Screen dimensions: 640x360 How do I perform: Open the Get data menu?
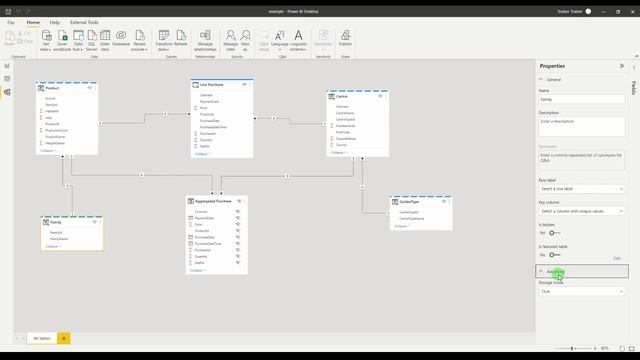[46, 41]
